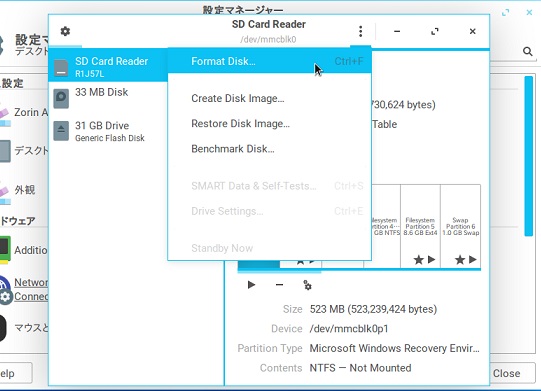This screenshot has height=391, width=541.
Task: Maximize the SD Card Reader window
Action: tap(435, 31)
